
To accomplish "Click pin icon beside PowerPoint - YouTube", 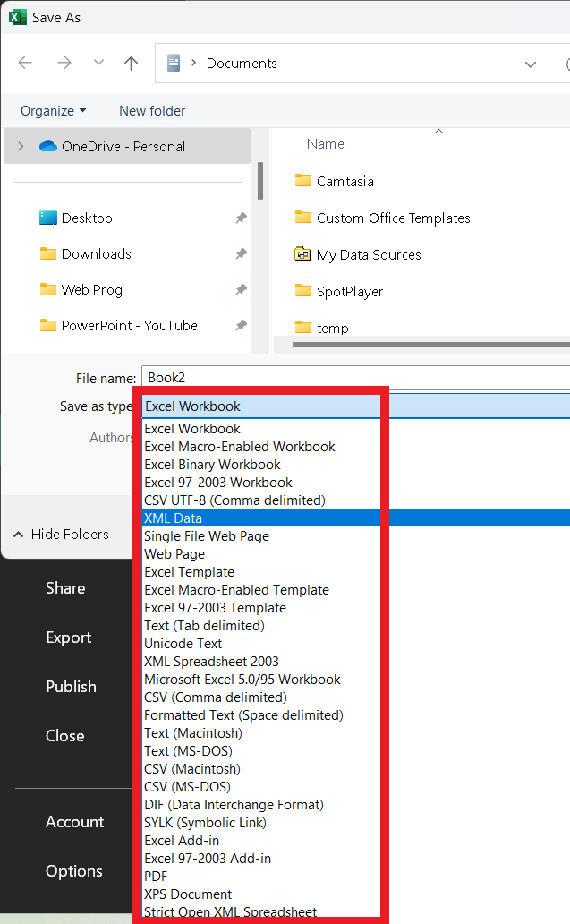I will (241, 325).
